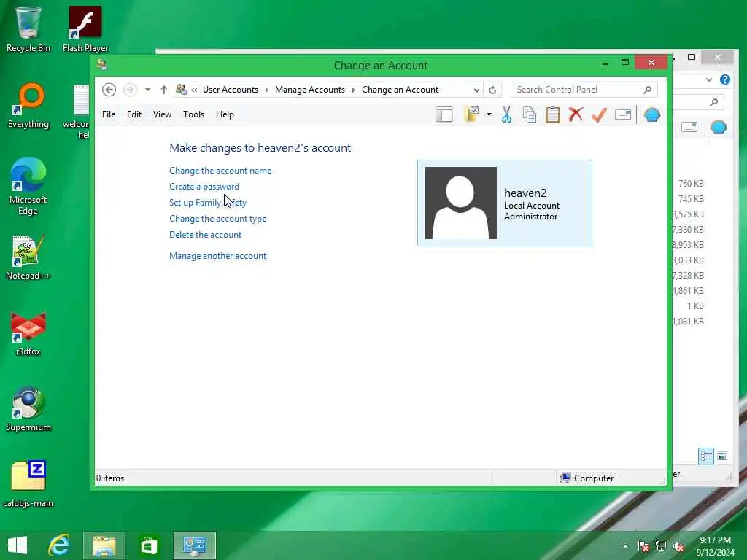Image resolution: width=747 pixels, height=560 pixels.
Task: Launch Internet Explorer from taskbar
Action: pyautogui.click(x=59, y=545)
